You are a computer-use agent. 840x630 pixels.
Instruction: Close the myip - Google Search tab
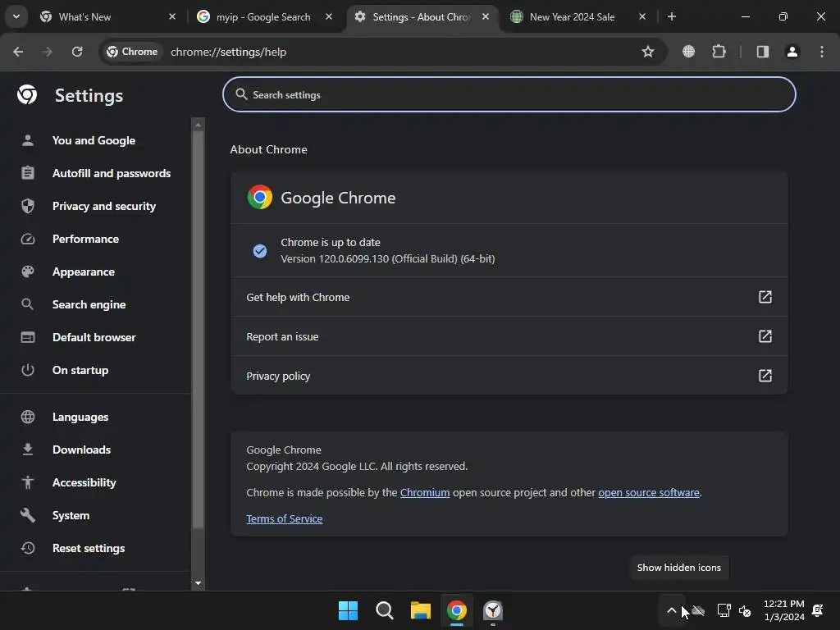[x=329, y=16]
